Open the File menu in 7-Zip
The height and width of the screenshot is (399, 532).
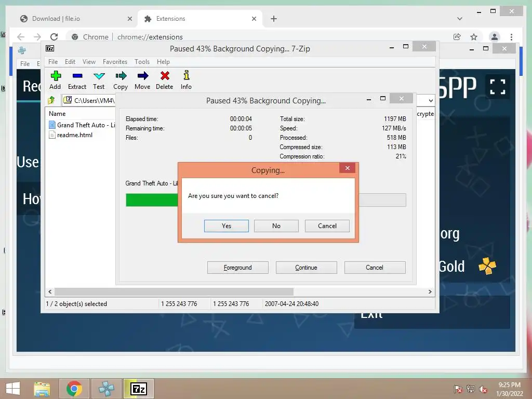coord(53,62)
